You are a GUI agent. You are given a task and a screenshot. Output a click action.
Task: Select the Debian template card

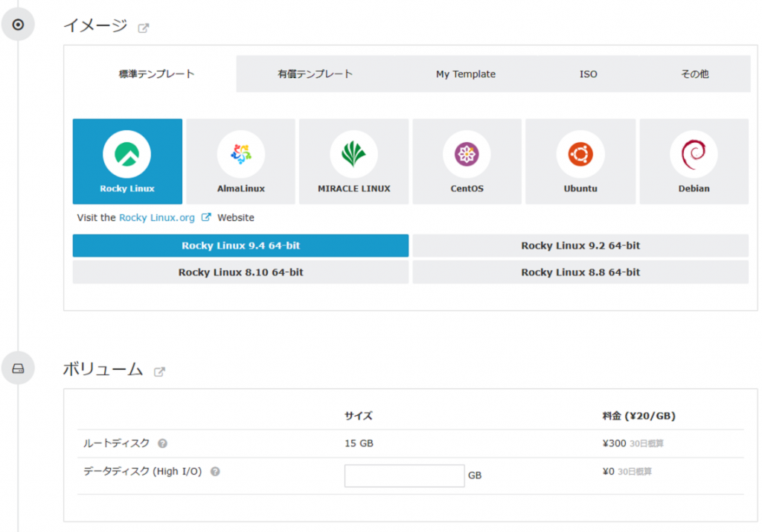(x=694, y=161)
